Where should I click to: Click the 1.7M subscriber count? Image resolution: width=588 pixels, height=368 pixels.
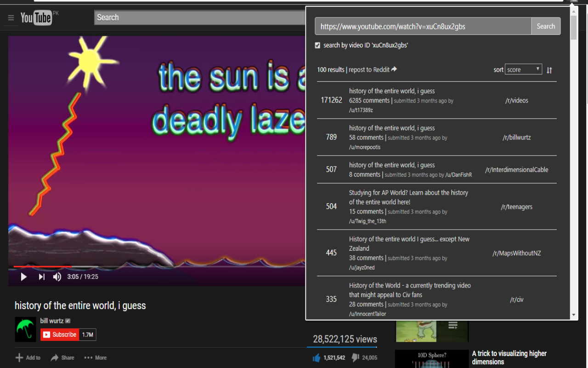pos(88,334)
